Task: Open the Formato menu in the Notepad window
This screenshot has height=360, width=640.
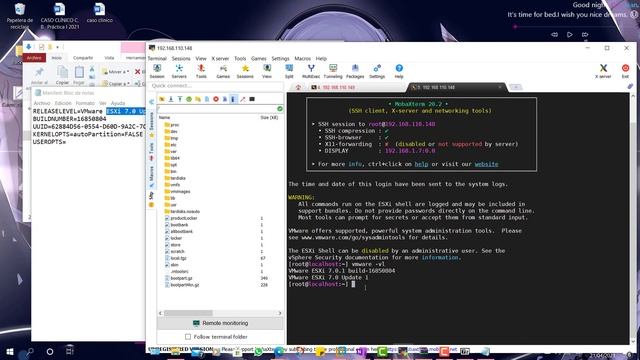Action: point(85,103)
